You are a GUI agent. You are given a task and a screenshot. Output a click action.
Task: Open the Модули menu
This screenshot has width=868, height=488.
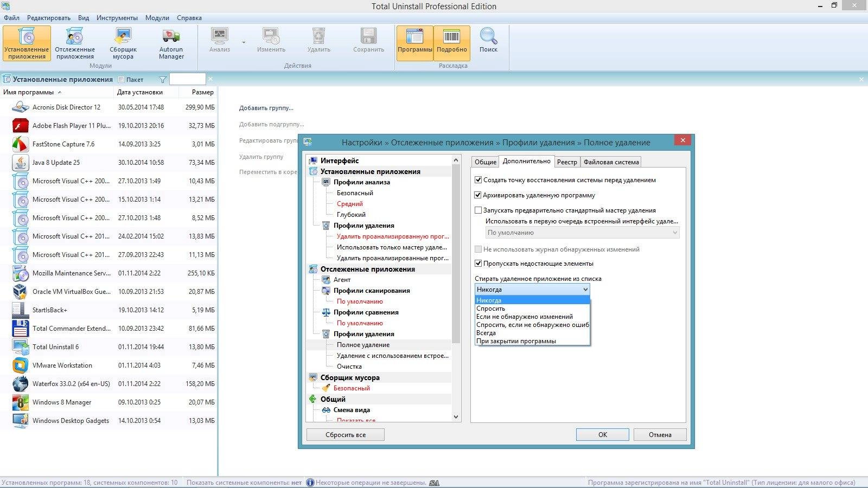tap(157, 18)
